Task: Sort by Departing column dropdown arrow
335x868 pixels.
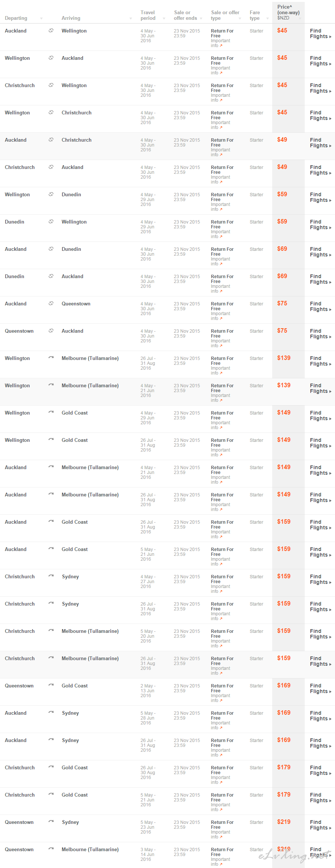Action: click(x=42, y=19)
